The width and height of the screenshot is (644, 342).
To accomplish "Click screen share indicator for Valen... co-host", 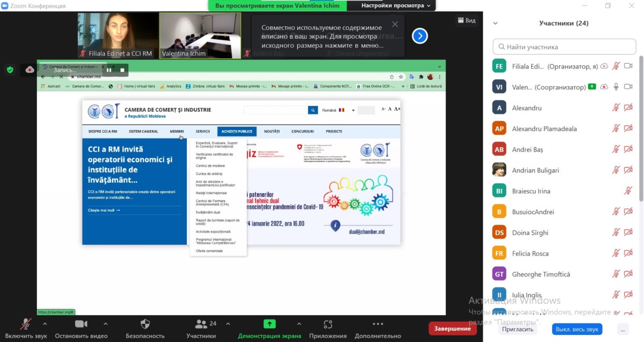I will 592,86.
